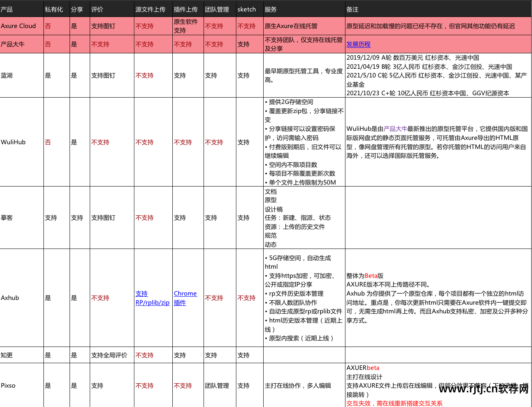Select 插件上传 不支持 cell in Pixso row

click(188, 385)
